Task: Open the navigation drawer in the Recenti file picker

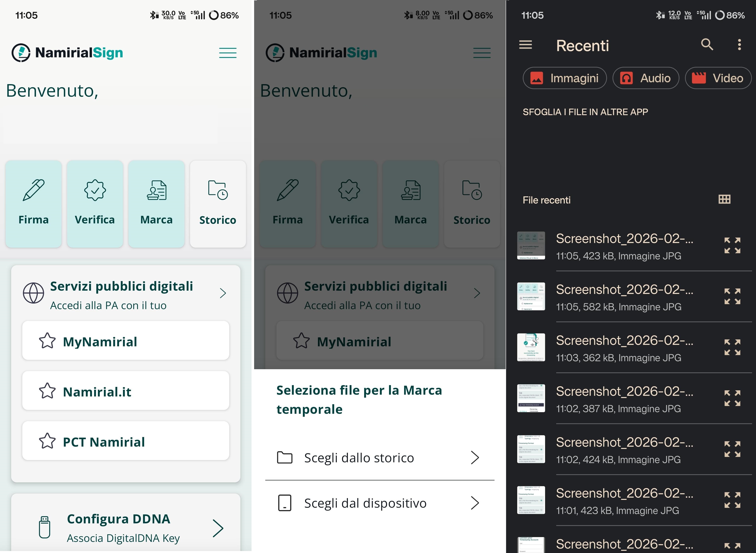Action: pyautogui.click(x=525, y=45)
